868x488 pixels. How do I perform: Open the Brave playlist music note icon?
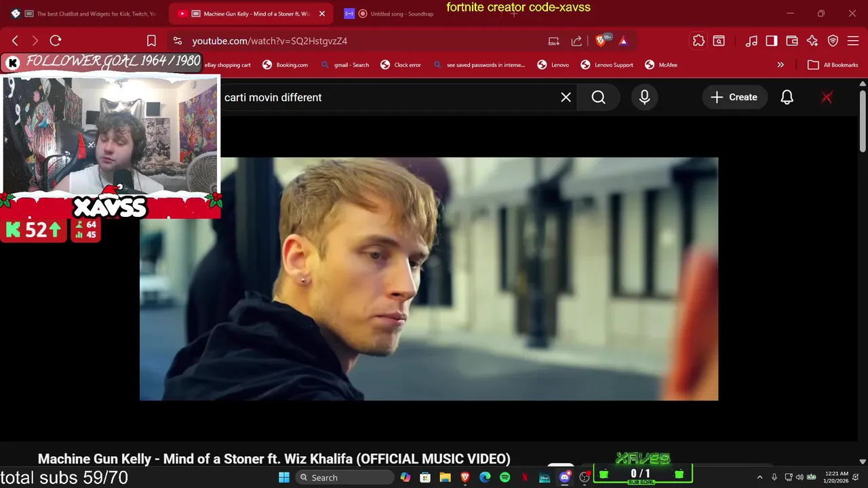751,41
